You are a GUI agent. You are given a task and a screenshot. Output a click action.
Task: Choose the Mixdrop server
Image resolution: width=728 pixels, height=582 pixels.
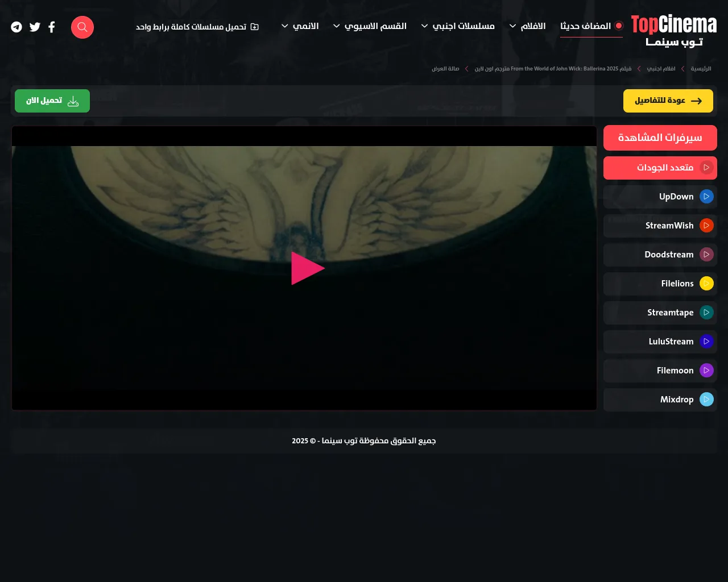(660, 400)
